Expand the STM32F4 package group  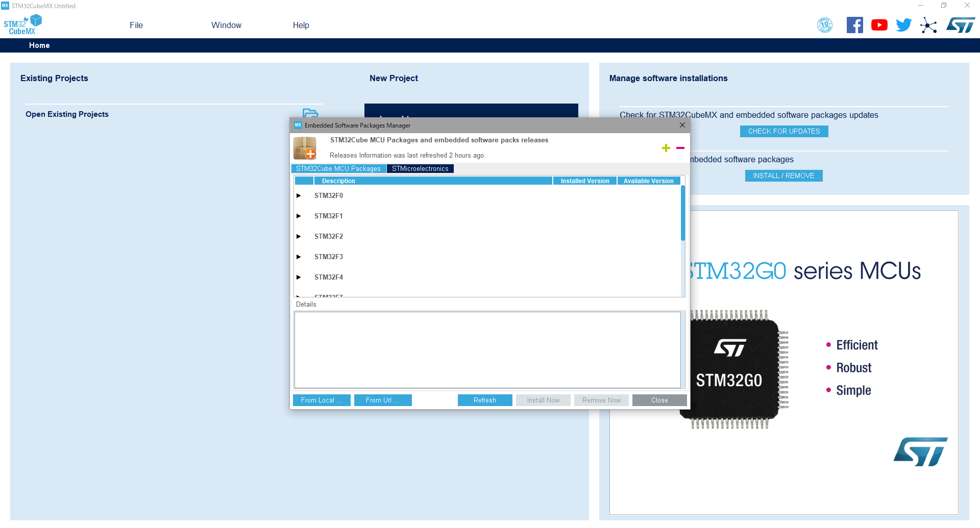[x=299, y=277]
